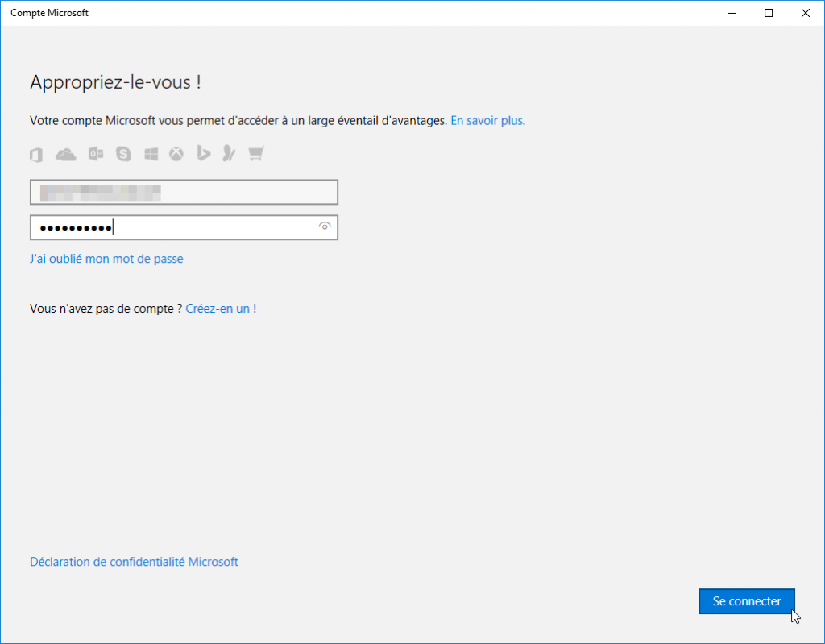Viewport: 825px width, 644px height.
Task: Click the Skype icon
Action: [123, 154]
